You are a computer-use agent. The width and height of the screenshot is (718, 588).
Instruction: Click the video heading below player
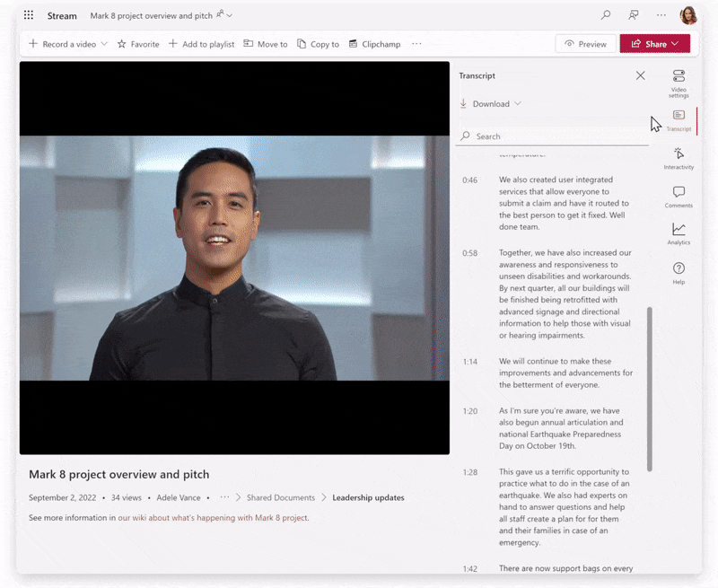[x=119, y=474]
